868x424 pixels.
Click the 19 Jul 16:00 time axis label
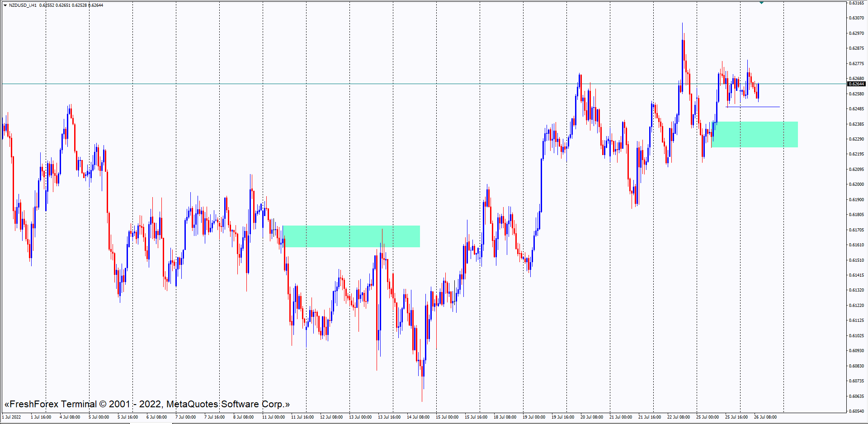click(x=563, y=417)
